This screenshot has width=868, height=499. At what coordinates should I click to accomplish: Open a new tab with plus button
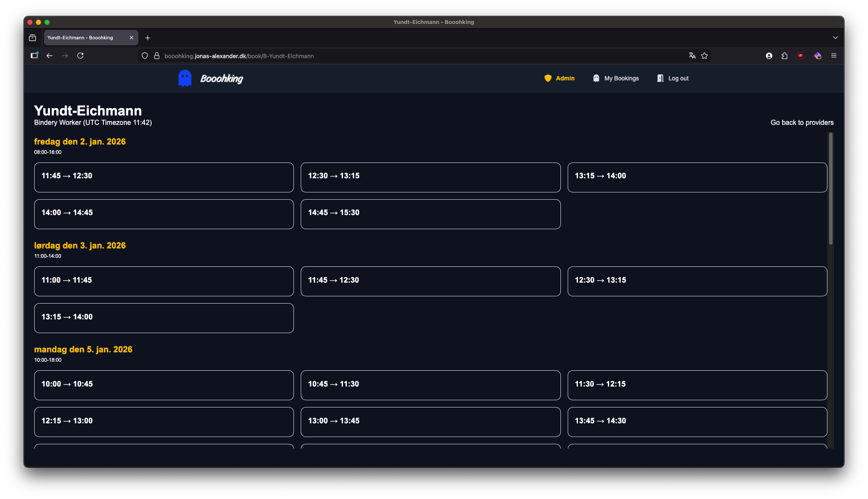click(147, 38)
